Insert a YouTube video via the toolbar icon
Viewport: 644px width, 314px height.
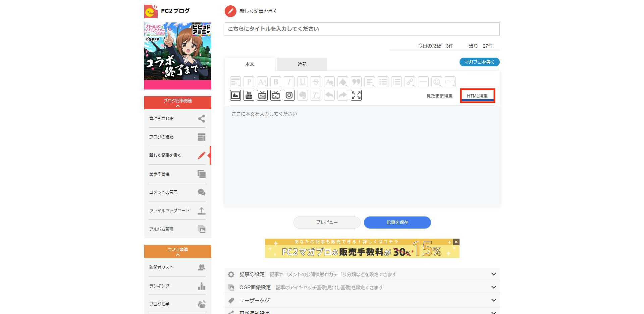(x=249, y=95)
